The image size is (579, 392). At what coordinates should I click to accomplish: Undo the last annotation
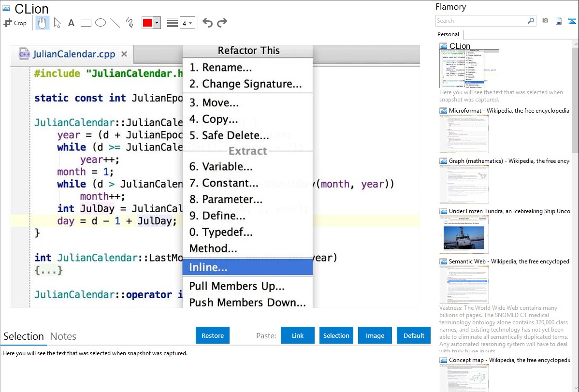point(207,23)
